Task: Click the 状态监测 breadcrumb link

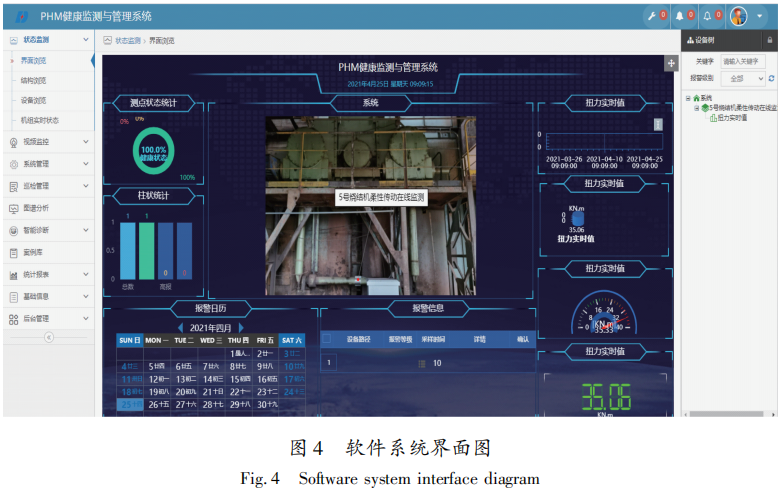Action: point(128,40)
